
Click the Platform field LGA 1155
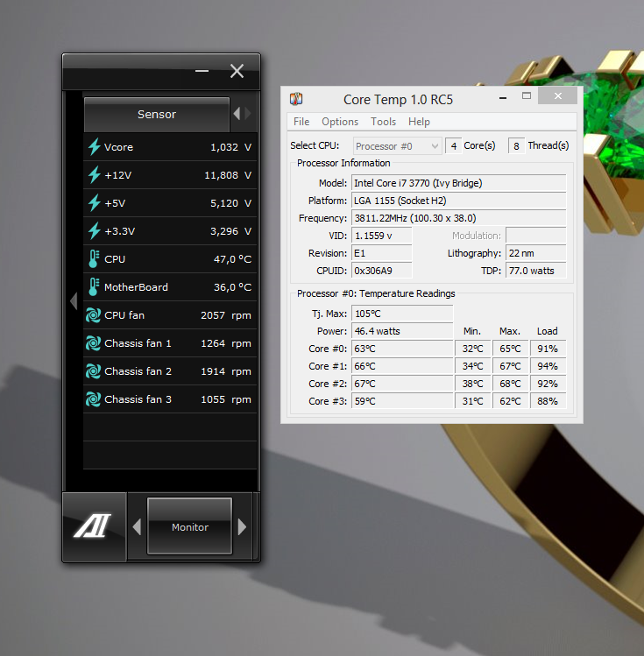458,201
